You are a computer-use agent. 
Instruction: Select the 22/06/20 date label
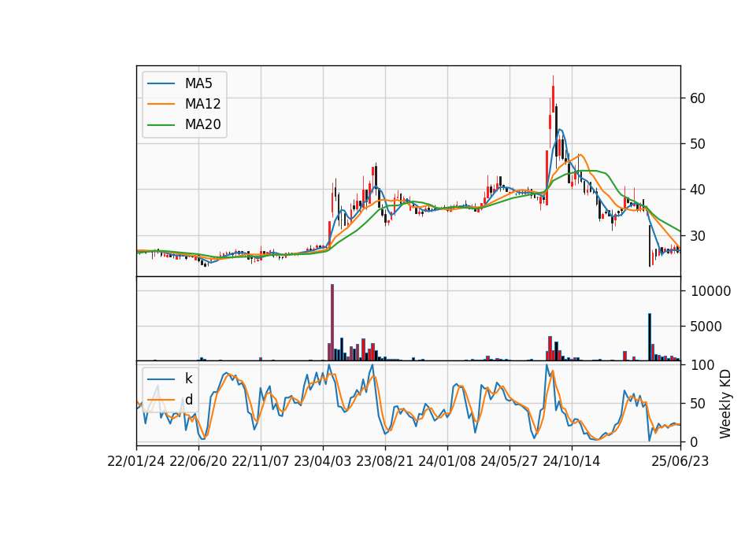pyautogui.click(x=198, y=461)
